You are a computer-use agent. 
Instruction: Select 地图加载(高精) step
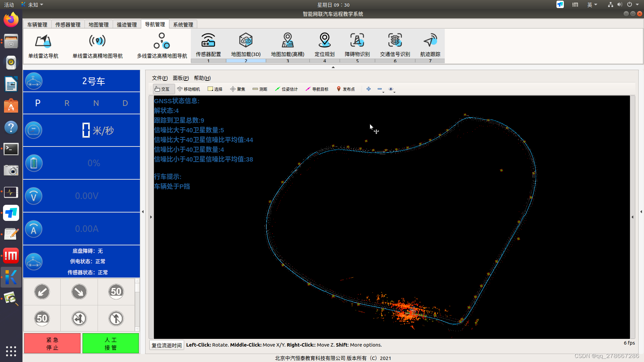click(288, 45)
